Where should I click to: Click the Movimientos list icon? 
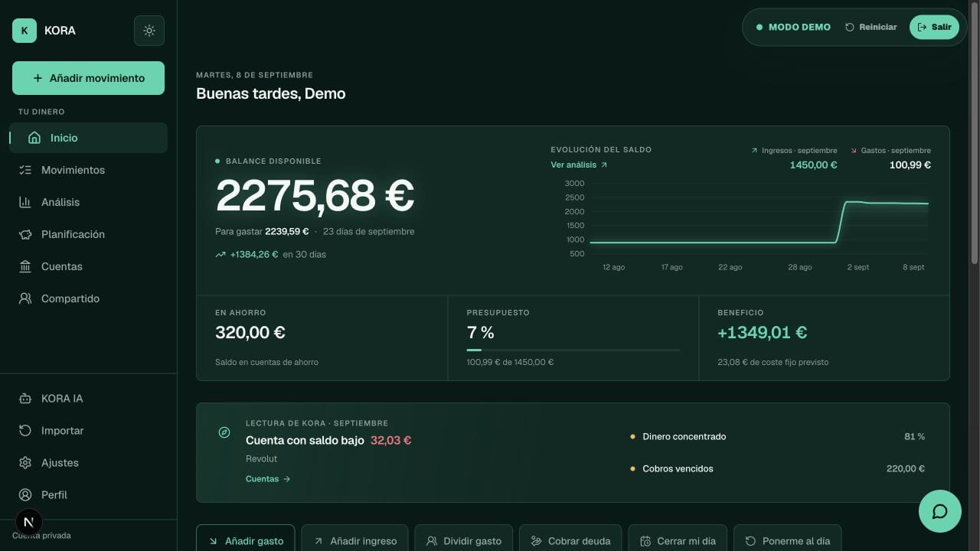(25, 170)
